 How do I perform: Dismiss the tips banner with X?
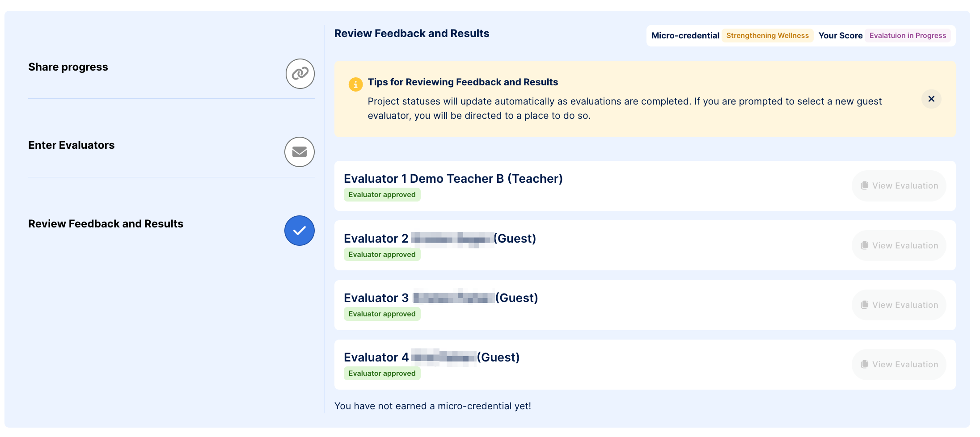(931, 99)
